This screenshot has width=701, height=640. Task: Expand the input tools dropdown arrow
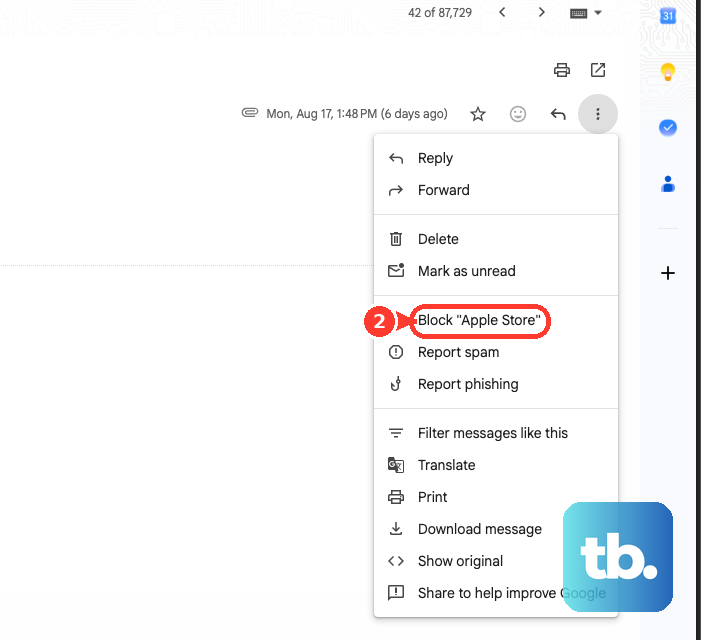click(x=598, y=13)
